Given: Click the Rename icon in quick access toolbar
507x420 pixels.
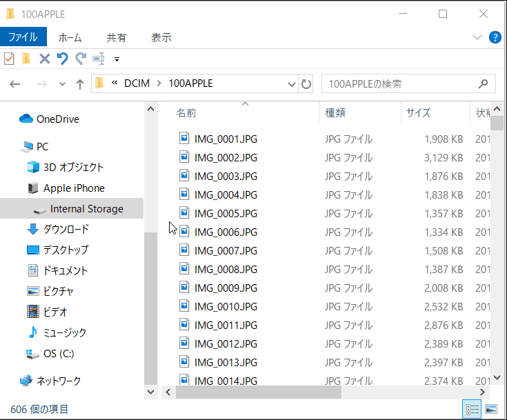Looking at the screenshot, I should tap(98, 59).
